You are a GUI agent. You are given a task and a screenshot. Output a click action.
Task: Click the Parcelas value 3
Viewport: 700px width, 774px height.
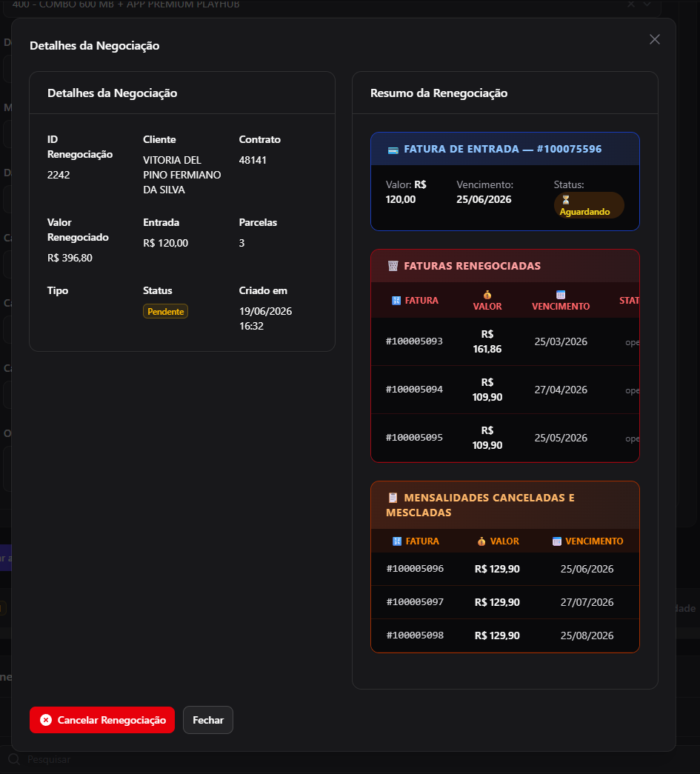[x=242, y=243]
